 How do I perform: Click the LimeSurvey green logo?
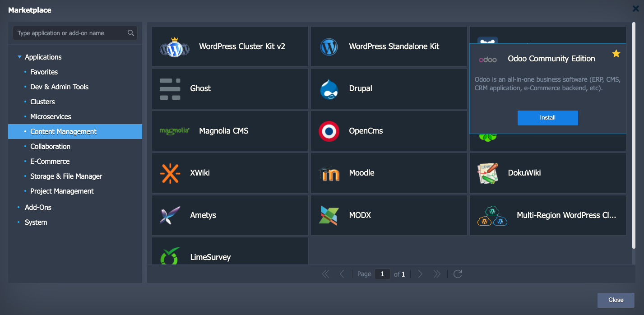click(x=170, y=255)
